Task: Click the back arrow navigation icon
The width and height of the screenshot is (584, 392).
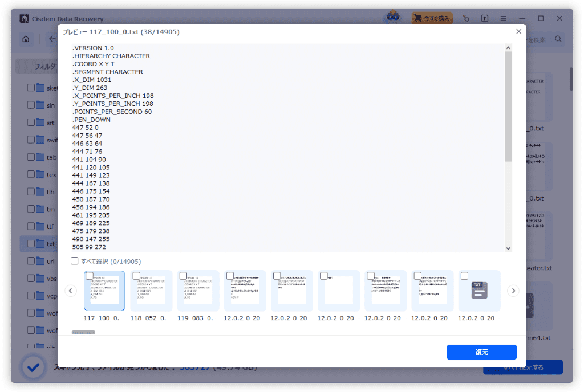Action: pyautogui.click(x=52, y=39)
